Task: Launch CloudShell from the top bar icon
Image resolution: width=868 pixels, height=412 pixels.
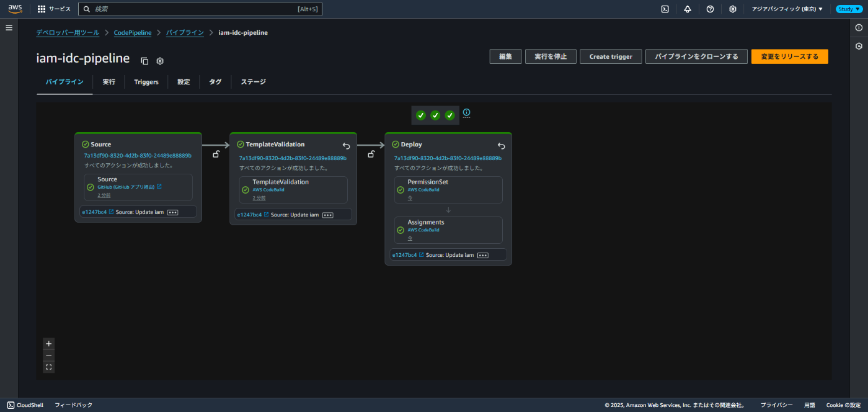Action: 665,9
